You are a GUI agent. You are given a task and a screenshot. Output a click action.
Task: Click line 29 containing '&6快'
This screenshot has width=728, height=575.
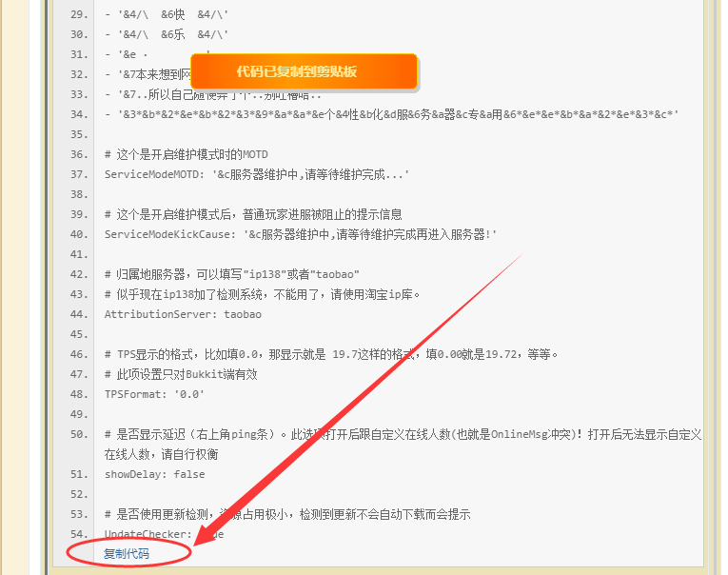(167, 15)
